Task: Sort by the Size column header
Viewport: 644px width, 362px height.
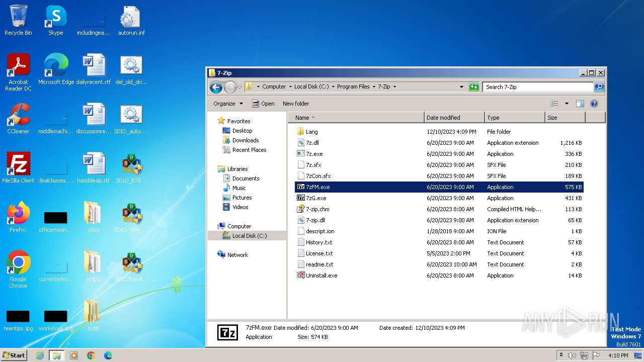Action: 565,118
